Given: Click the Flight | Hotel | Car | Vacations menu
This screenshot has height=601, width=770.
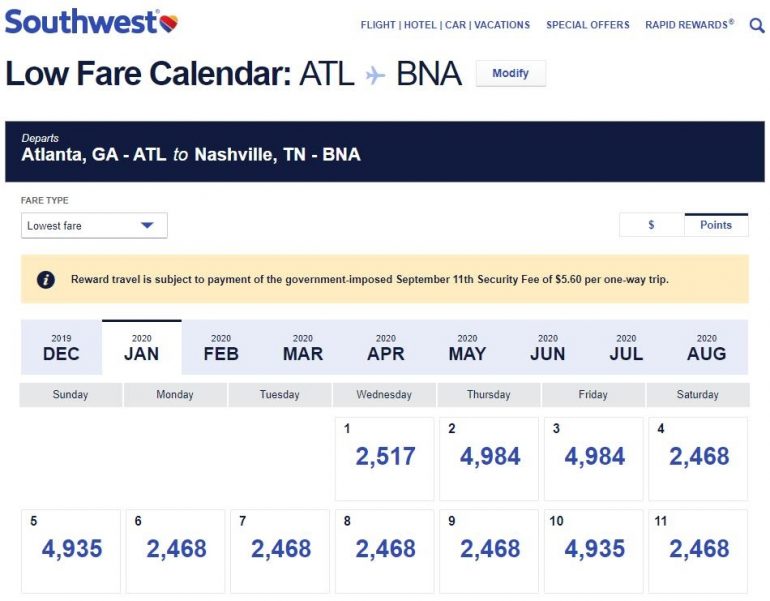Looking at the screenshot, I should click(445, 25).
